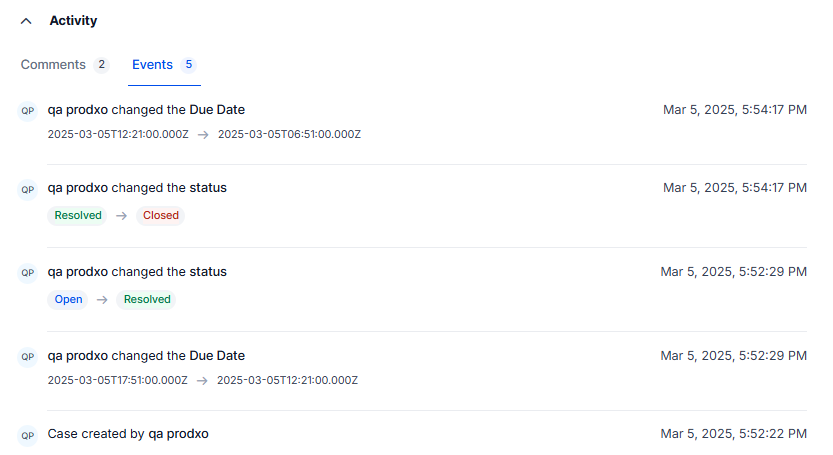This screenshot has height=455, width=833.
Task: Click QP avatar on Open to Resolved event
Action: tap(28, 272)
